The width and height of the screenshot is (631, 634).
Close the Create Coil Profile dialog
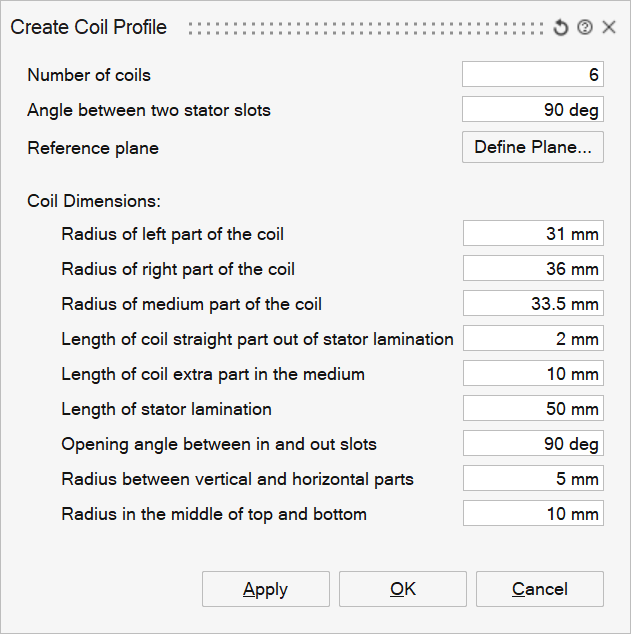click(609, 28)
